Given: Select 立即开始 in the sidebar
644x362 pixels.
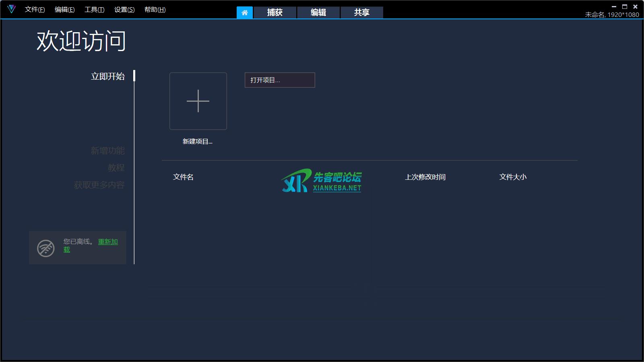Looking at the screenshot, I should [x=107, y=76].
